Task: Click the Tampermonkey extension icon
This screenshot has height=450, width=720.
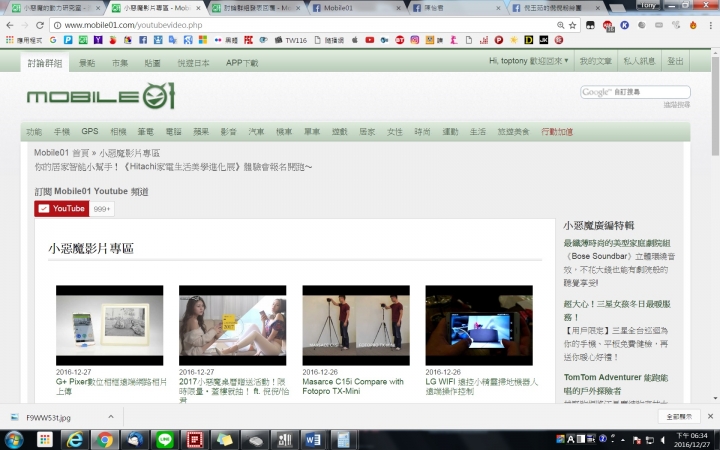Action: tap(590, 25)
